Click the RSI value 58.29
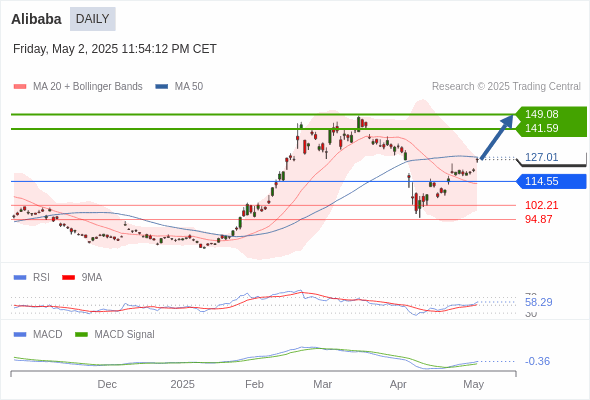Image resolution: width=590 pixels, height=400 pixels. coord(538,302)
